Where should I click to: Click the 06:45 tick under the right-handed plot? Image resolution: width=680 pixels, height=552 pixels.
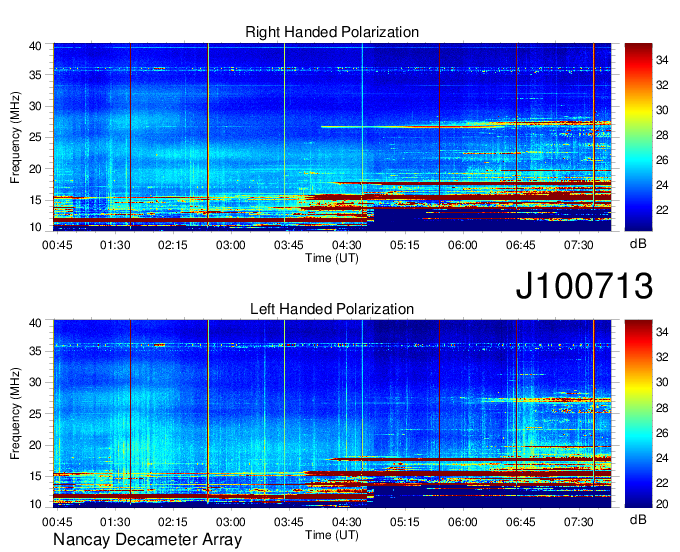pos(520,245)
